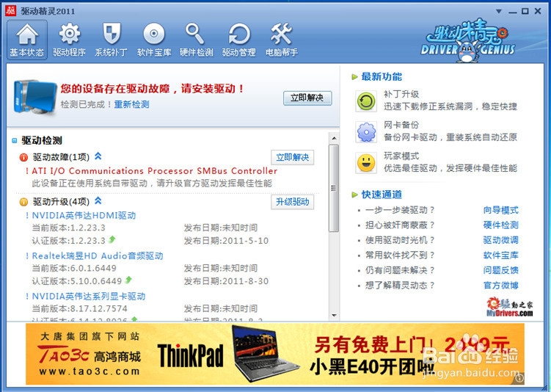Open 补丁升级 feature text
Screen dimensions: 551x392
(x=401, y=94)
